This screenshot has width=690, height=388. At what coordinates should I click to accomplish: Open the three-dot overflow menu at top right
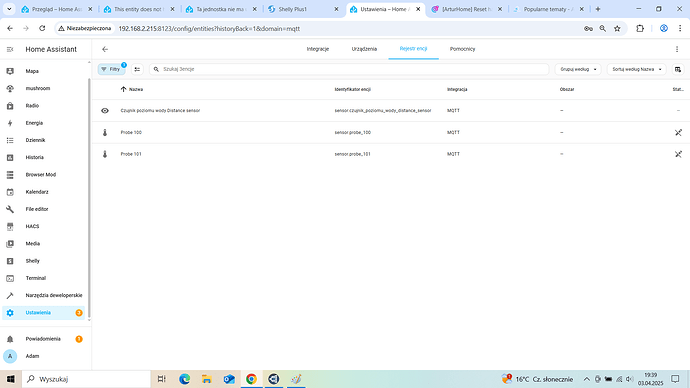pyautogui.click(x=677, y=49)
